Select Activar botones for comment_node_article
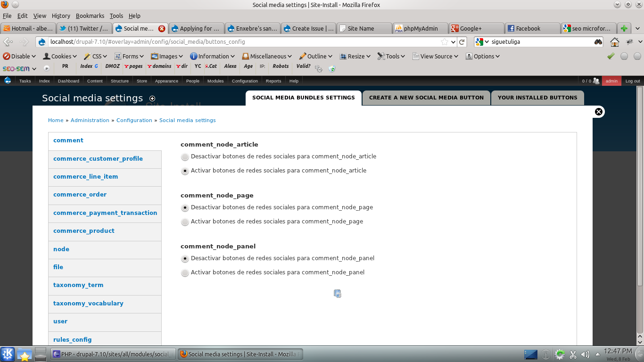This screenshot has height=362, width=644. [185, 171]
